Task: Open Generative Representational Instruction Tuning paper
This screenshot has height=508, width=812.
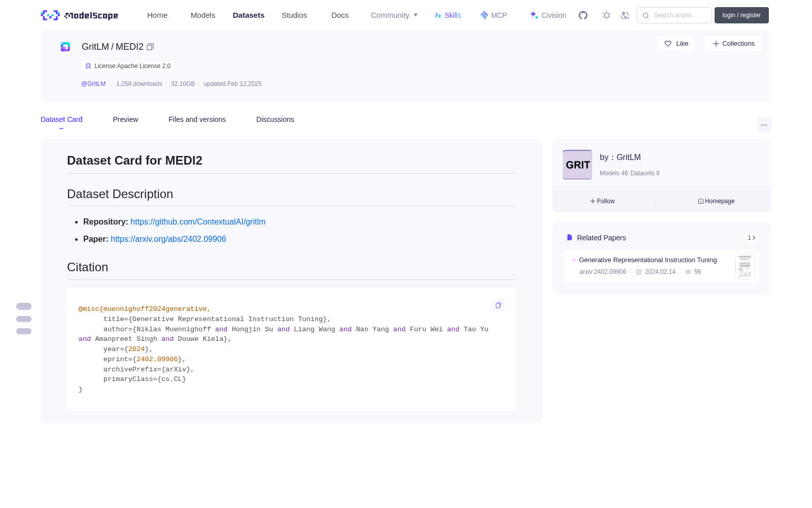Action: tap(648, 260)
